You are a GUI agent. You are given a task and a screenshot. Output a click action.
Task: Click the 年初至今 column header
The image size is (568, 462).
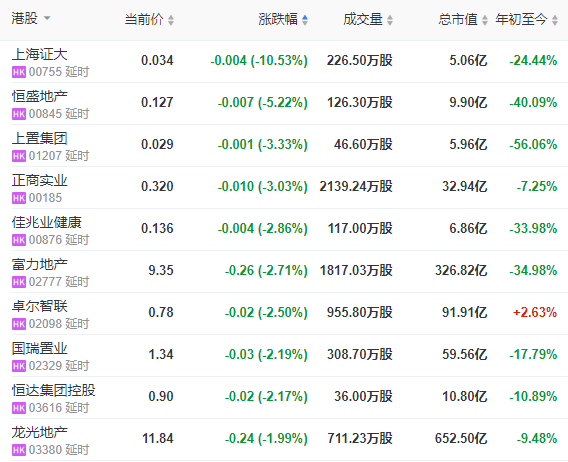pos(521,19)
